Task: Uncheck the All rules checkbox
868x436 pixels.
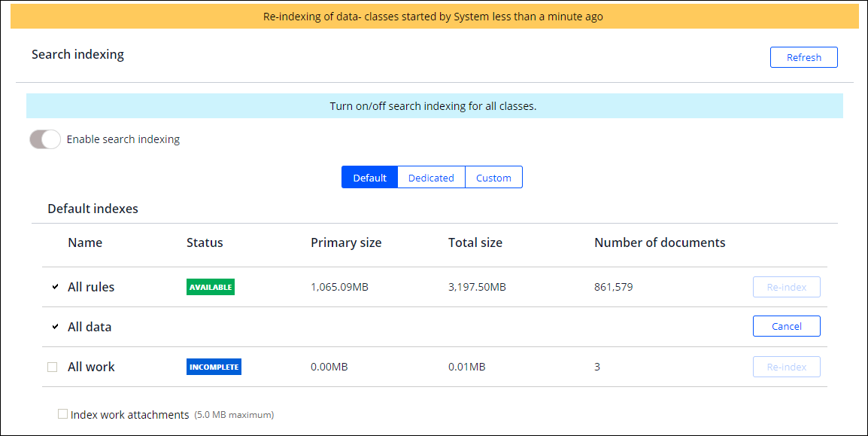Action: click(54, 287)
